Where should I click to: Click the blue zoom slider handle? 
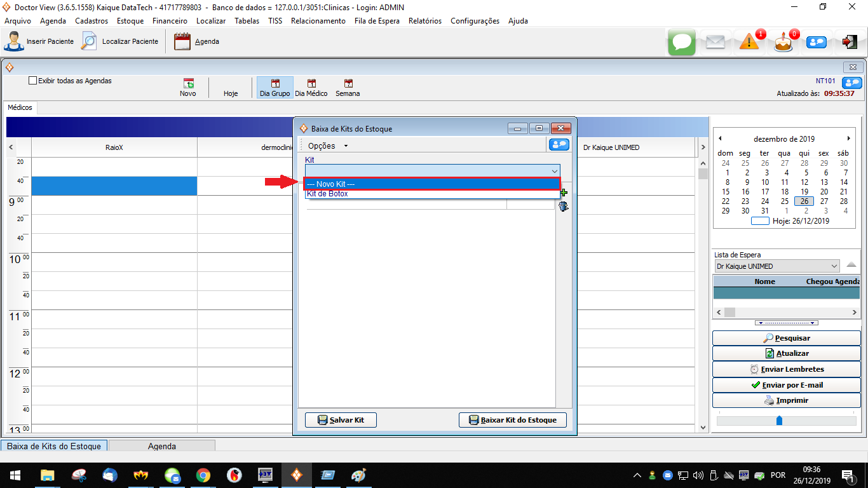point(779,421)
